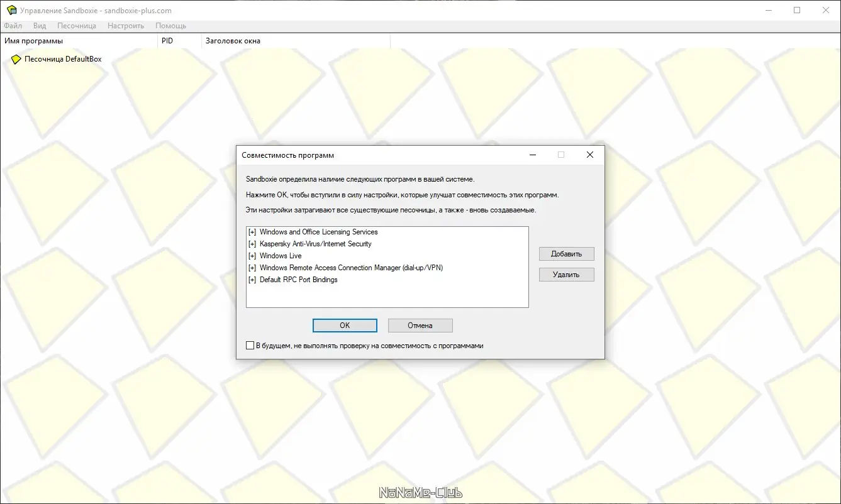Image resolution: width=841 pixels, height=504 pixels.
Task: Open the Настроить menu
Action: 126,26
